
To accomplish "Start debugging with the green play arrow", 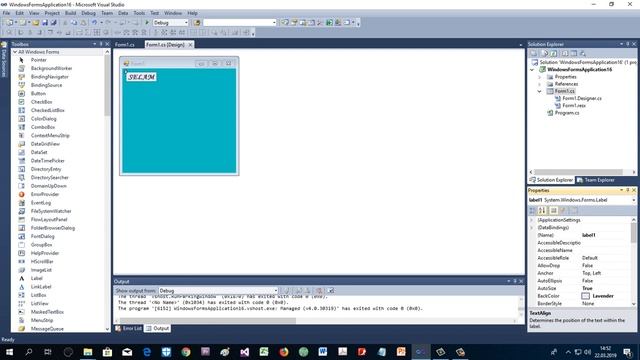I will pos(147,22).
